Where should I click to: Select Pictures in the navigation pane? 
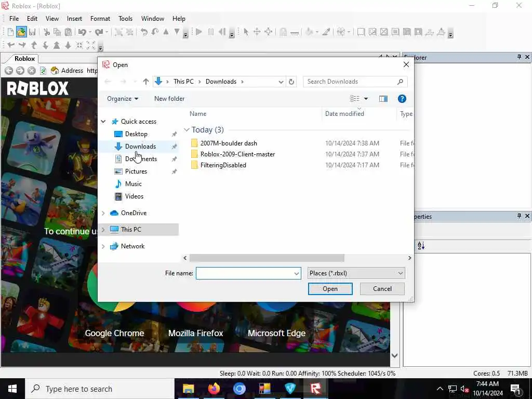tap(136, 171)
